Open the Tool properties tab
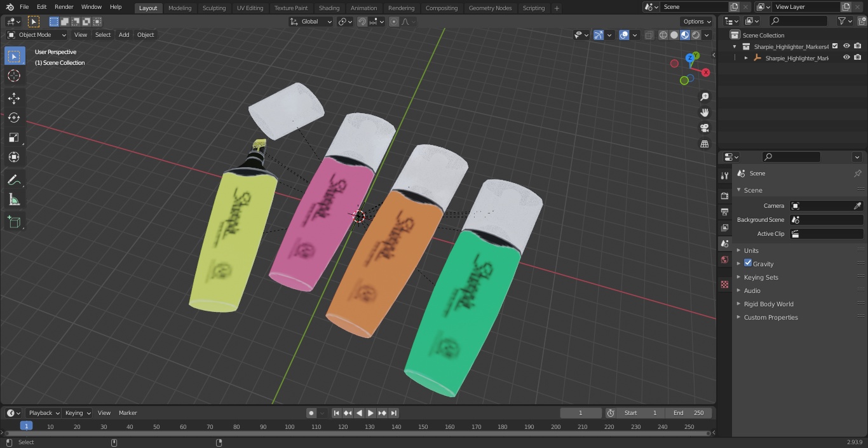The image size is (868, 448). (x=724, y=175)
